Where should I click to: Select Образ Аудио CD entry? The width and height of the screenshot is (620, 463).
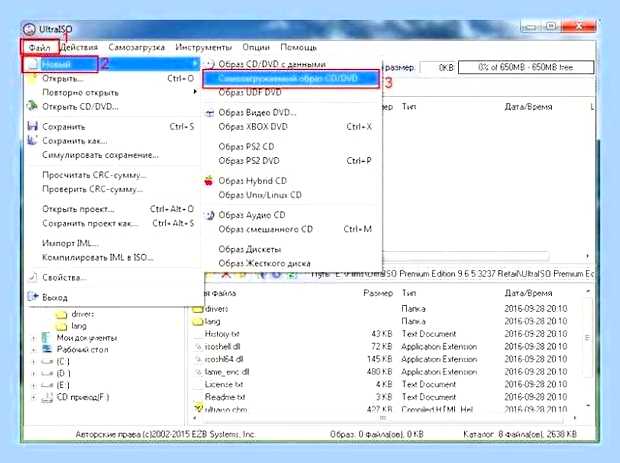click(291, 215)
